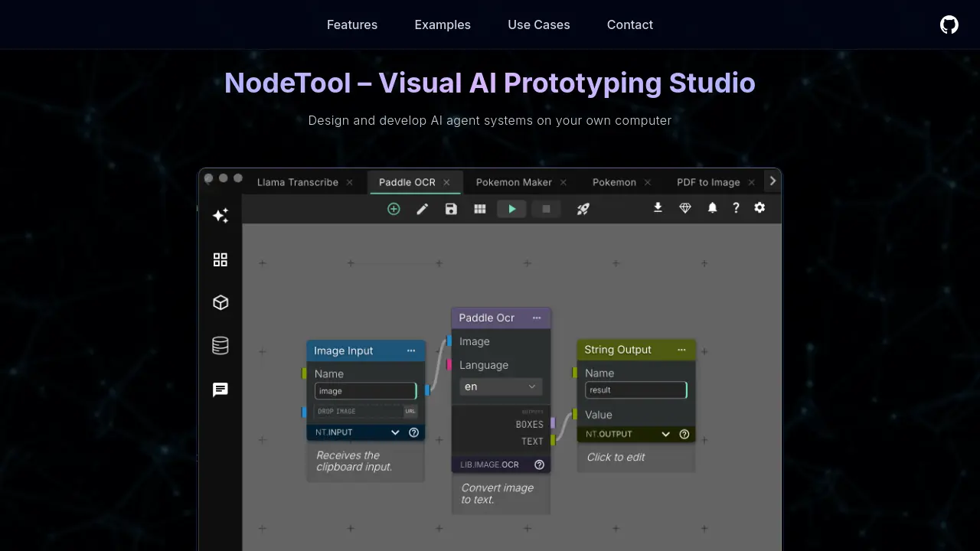The width and height of the screenshot is (980, 551).
Task: Close the Llama Transcribe tab
Action: click(350, 182)
